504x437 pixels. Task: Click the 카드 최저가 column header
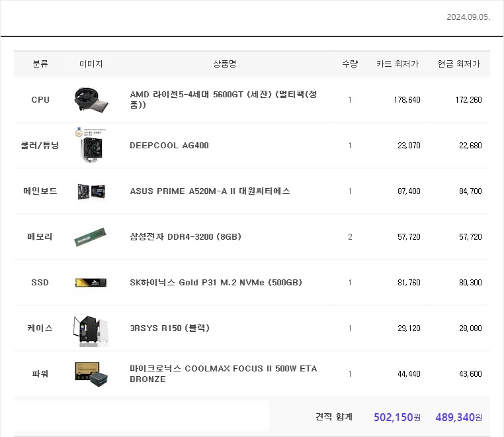pos(398,64)
